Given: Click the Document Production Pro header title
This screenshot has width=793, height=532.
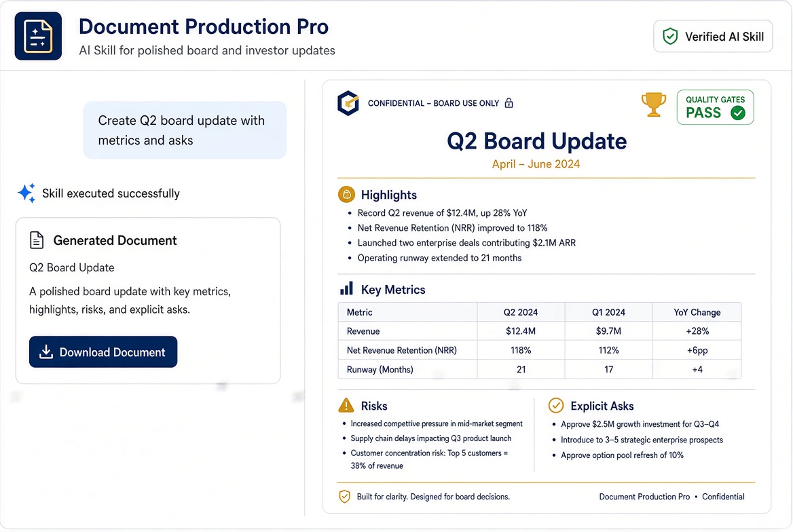Looking at the screenshot, I should tap(204, 26).
